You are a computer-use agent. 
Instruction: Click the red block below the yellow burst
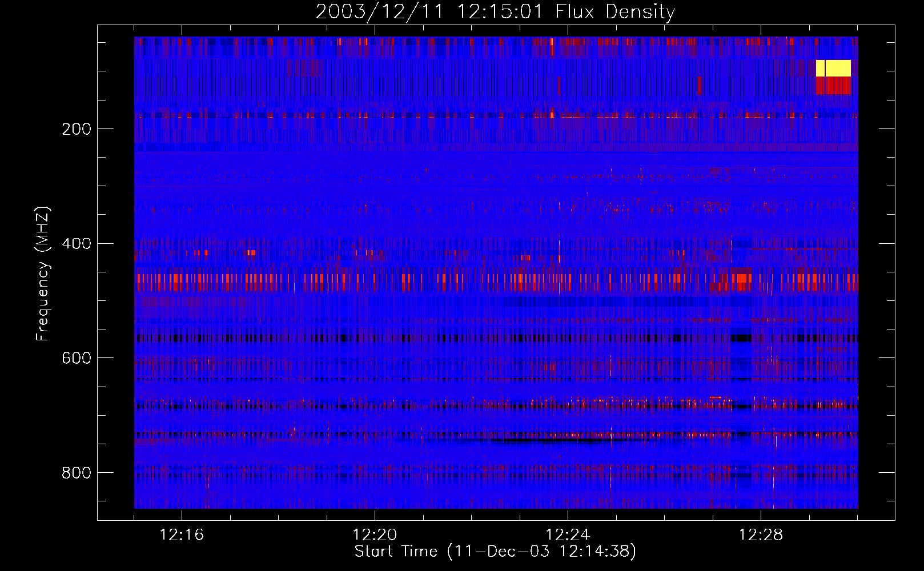(x=833, y=86)
